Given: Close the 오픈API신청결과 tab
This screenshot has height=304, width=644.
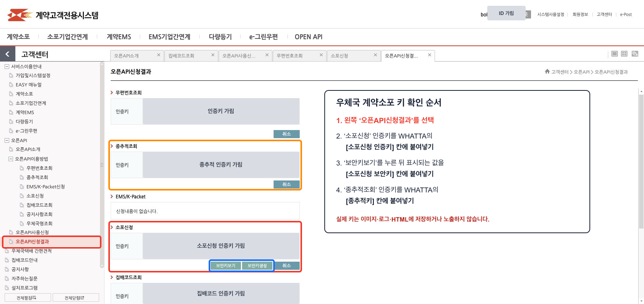Looking at the screenshot, I should click(430, 55).
